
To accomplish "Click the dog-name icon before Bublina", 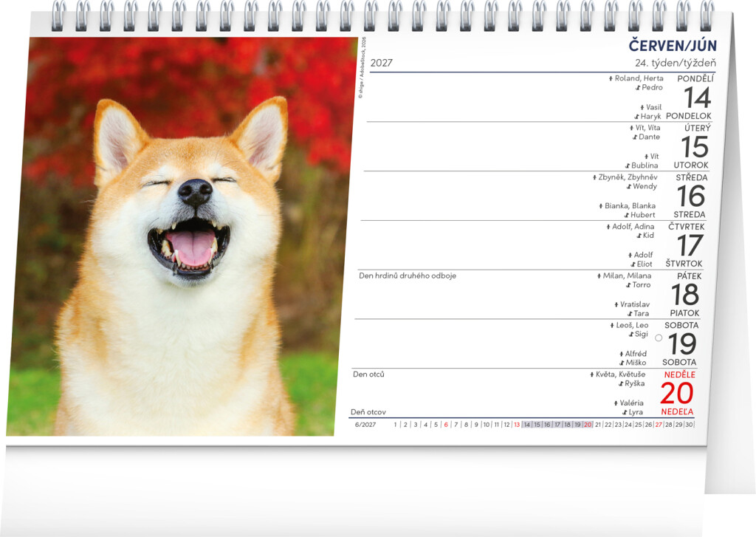I will (x=628, y=166).
